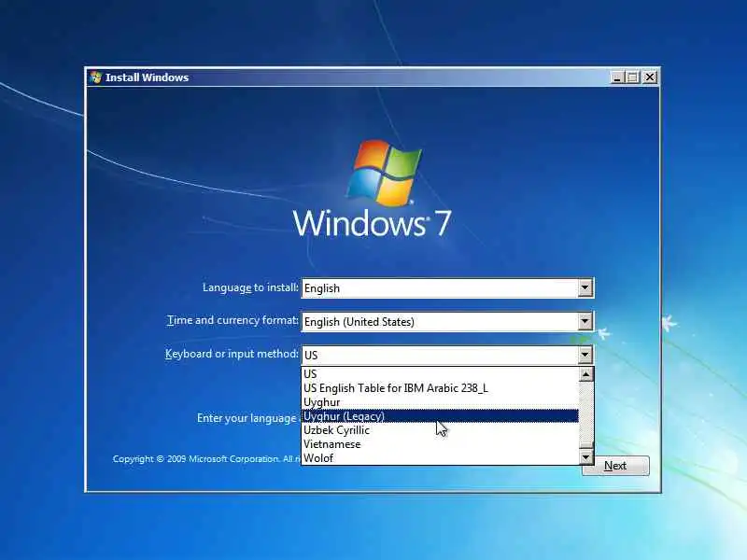
Task: Open the Language to install dropdown arrow
Action: (585, 288)
